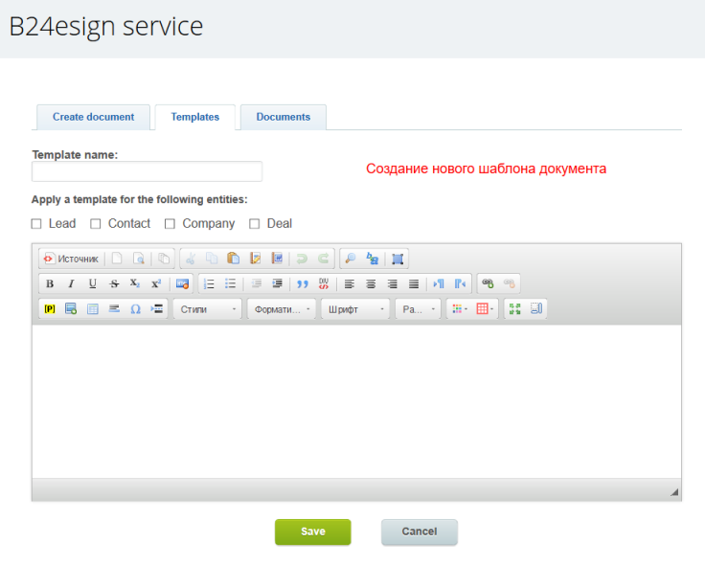This screenshot has width=705, height=588.
Task: Insert a block quote
Action: 303,283
